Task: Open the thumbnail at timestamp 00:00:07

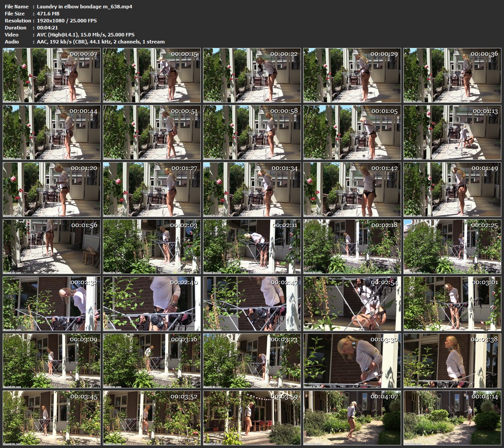Action: pyautogui.click(x=52, y=76)
